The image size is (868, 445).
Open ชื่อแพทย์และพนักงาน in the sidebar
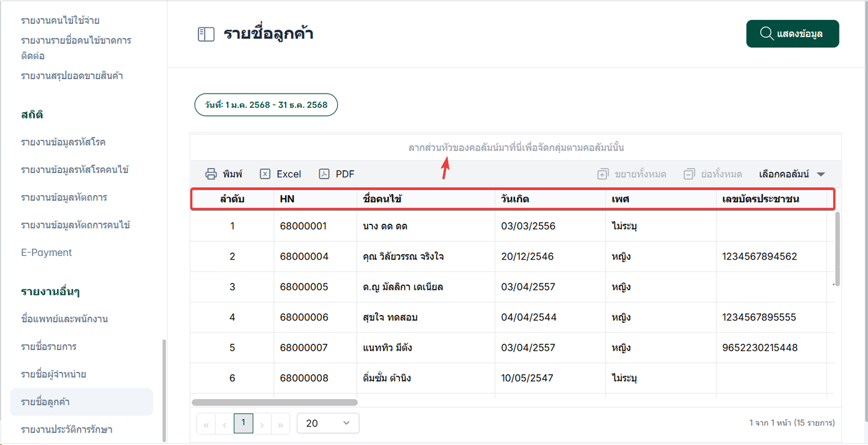point(64,319)
